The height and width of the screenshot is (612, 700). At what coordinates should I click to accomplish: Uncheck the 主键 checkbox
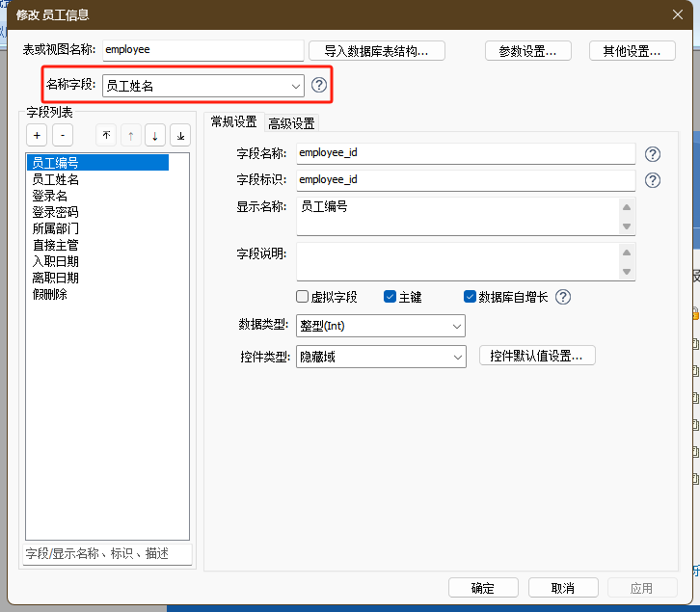390,297
